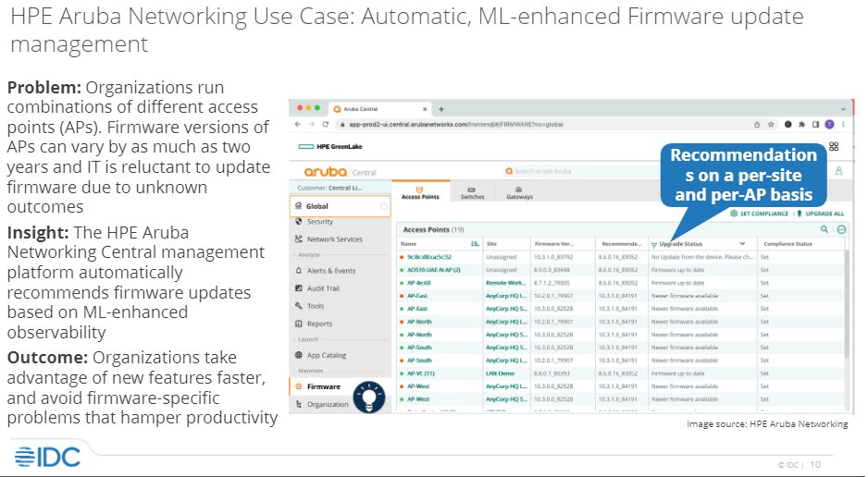This screenshot has height=477, width=868.
Task: Click the Recommende... column header
Action: click(x=620, y=244)
